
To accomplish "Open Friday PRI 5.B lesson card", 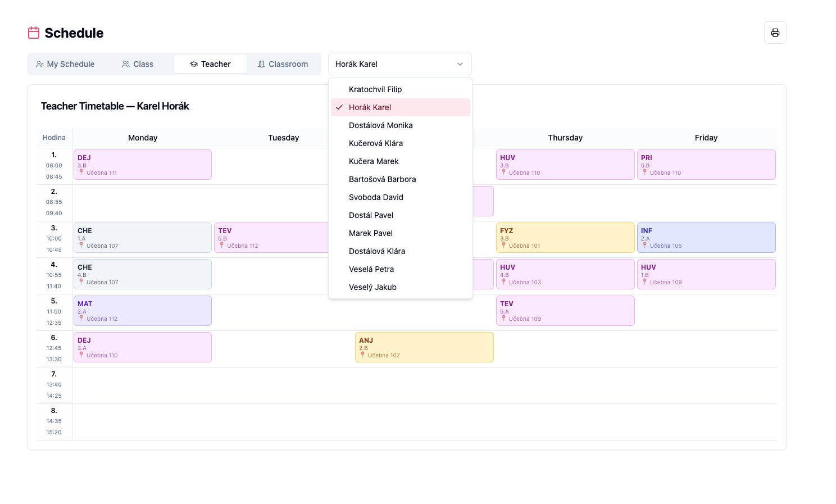I will (x=706, y=165).
